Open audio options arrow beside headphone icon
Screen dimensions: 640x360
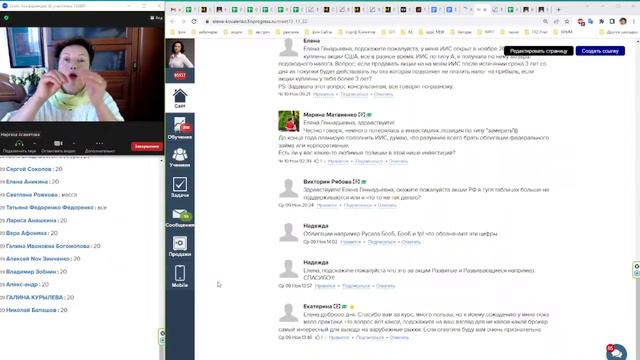[x=34, y=144]
